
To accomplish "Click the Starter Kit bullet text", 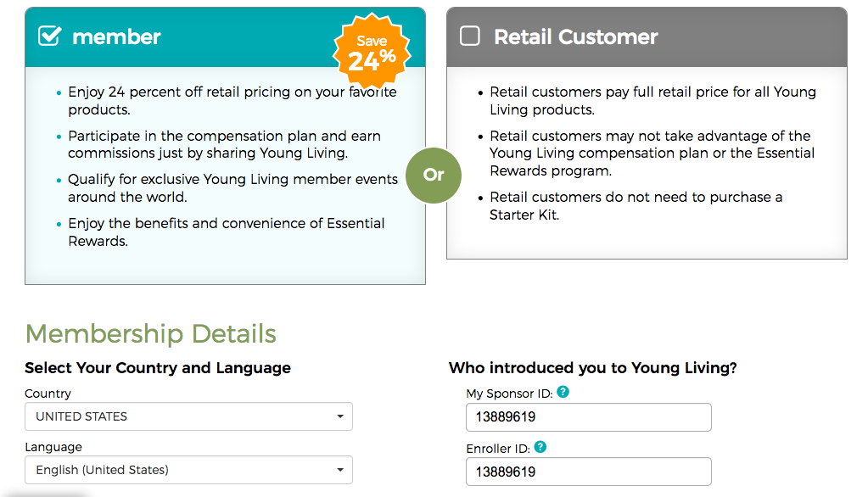I will click(636, 206).
